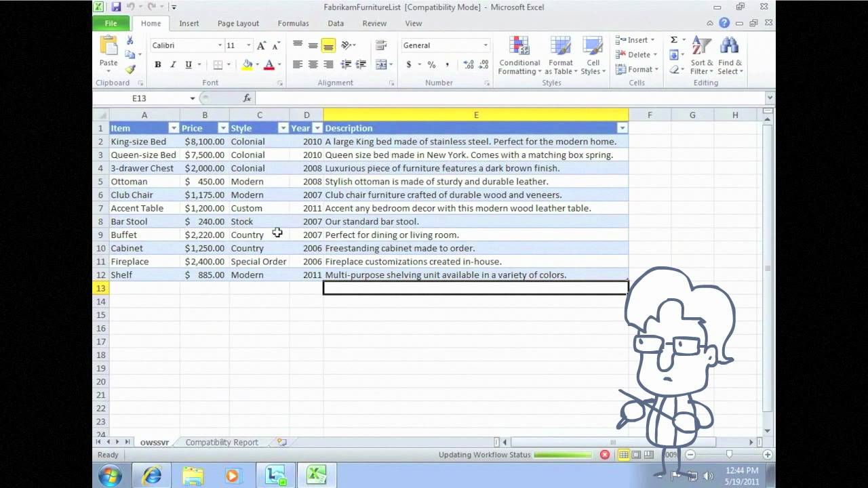Click the Borders icon
This screenshot has width=868, height=488.
click(x=218, y=64)
